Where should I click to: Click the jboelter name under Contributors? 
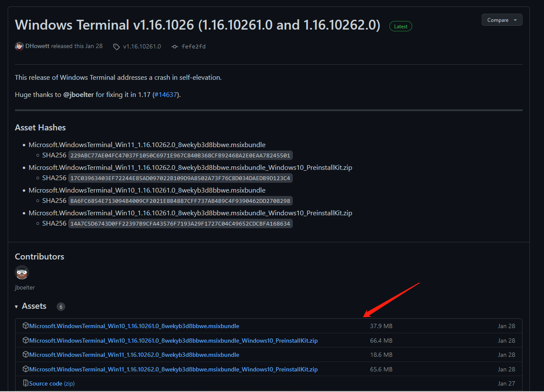(x=25, y=287)
